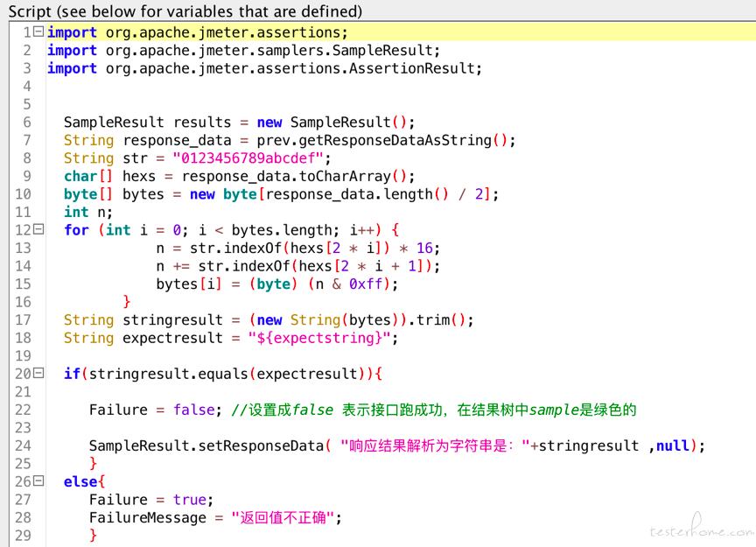This screenshot has width=756, height=547.
Task: Collapse the if block fold at line 20
Action: [x=38, y=373]
